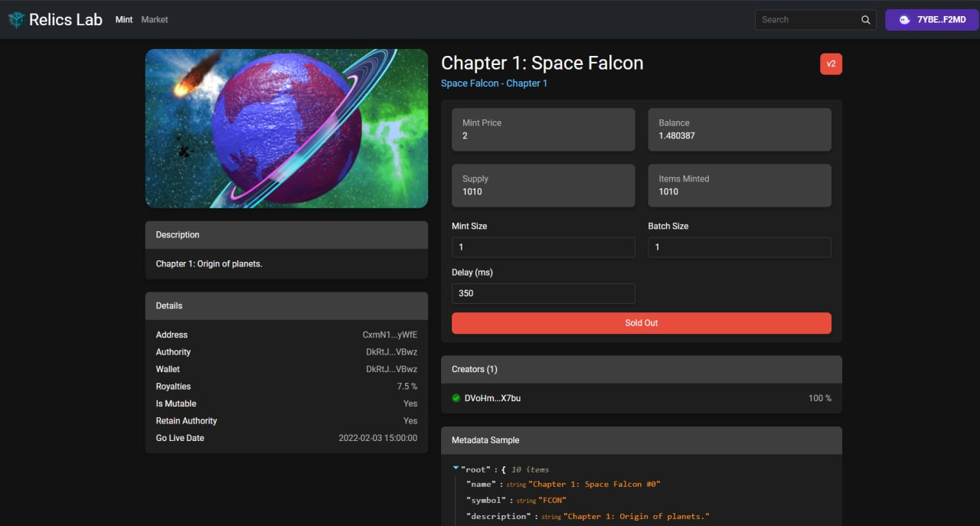The width and height of the screenshot is (980, 526).
Task: Click the Batch Size input field
Action: 740,247
